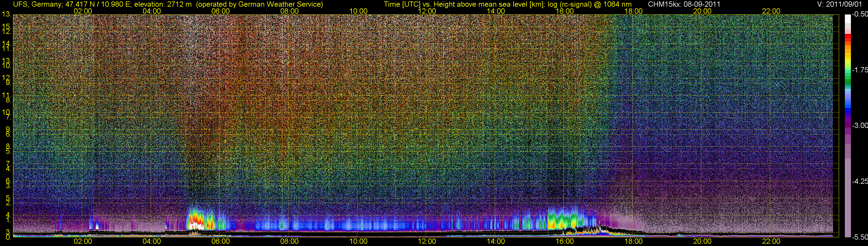Select 08:00 on the top time axis
The image size is (868, 246).
point(289,11)
